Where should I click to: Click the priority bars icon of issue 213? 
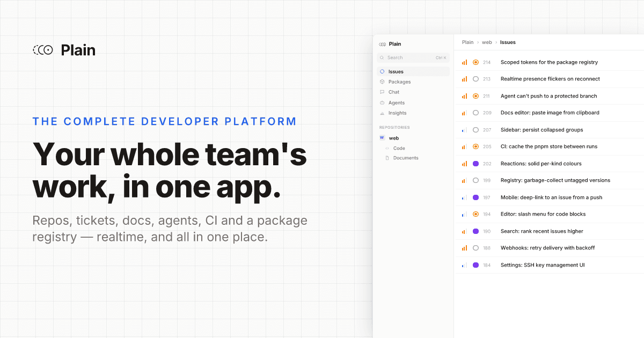pyautogui.click(x=464, y=79)
